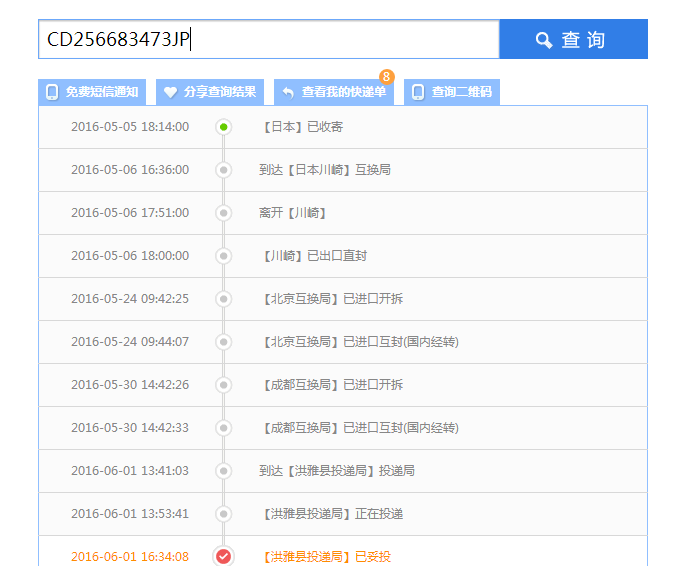
Task: Click the text 到达【洪雅县投递局】投递局
Action: 336,471
